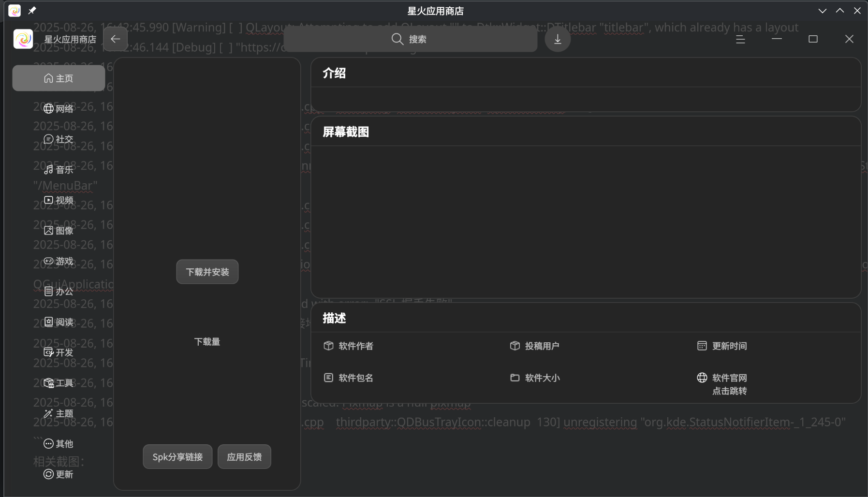Viewport: 868px width, 497px height.
Task: Click the outer titlebar down chevron
Action: point(823,11)
